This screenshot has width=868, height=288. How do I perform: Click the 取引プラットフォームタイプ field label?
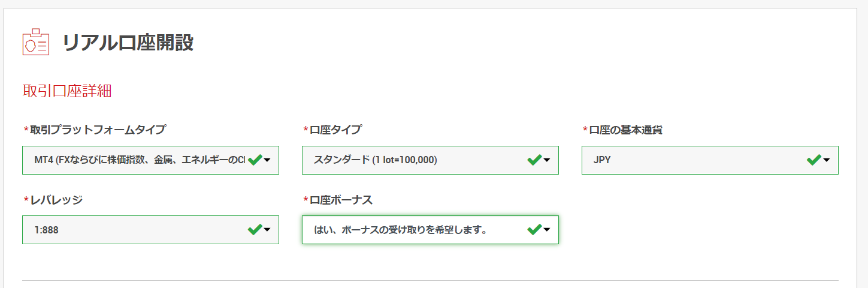[98, 130]
